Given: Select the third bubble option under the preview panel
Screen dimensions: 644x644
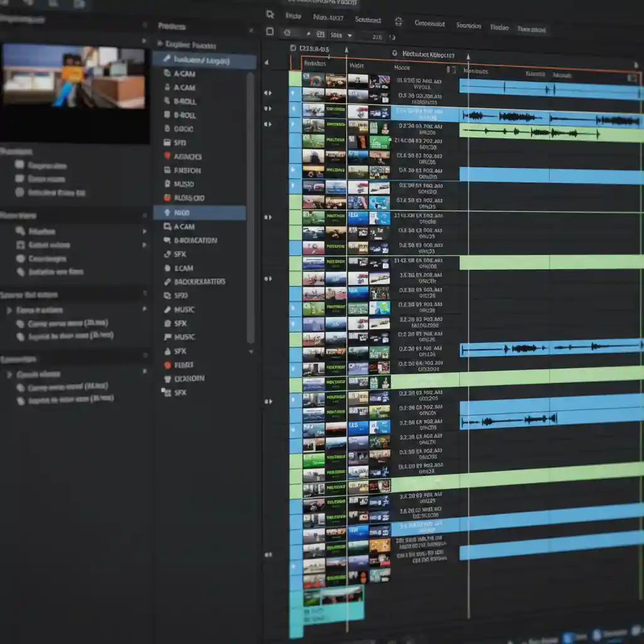Looking at the screenshot, I should 19,192.
